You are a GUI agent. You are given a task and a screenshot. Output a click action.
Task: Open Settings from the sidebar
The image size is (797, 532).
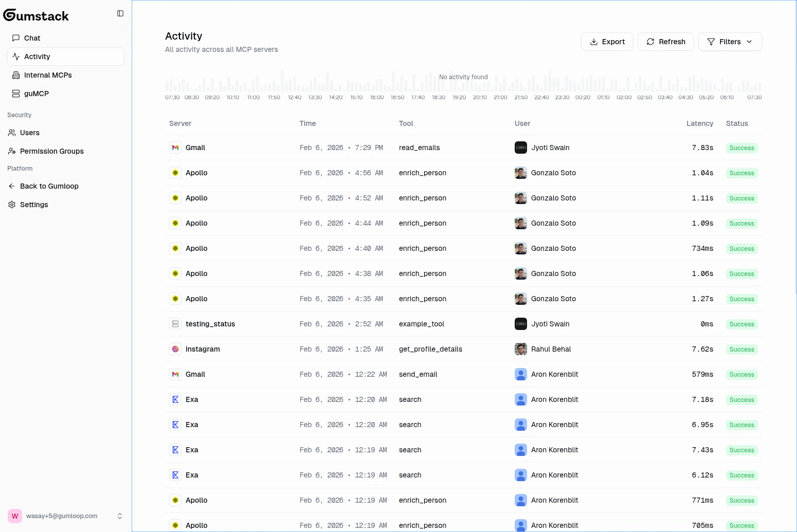(x=34, y=205)
